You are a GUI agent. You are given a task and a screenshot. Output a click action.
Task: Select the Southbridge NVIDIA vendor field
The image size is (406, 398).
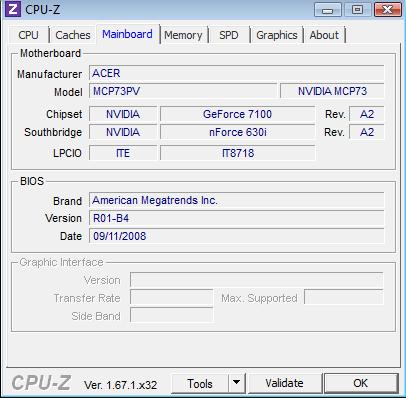click(123, 132)
